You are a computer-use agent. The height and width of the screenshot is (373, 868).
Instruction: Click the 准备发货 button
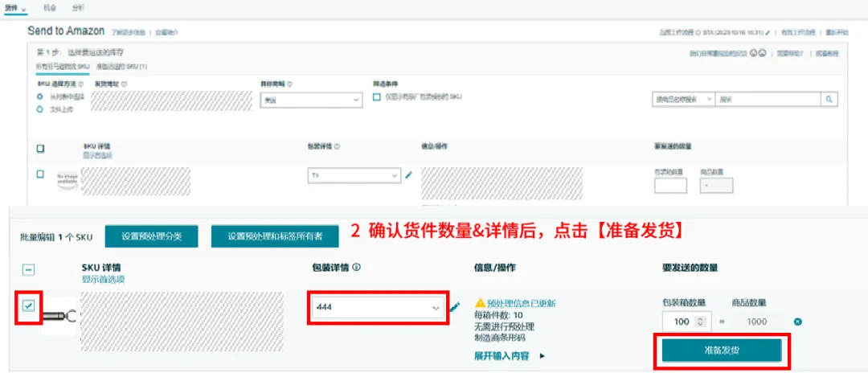click(721, 350)
